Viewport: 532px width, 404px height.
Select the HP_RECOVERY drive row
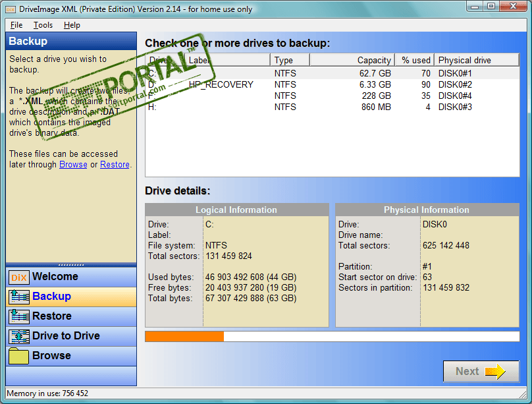332,84
